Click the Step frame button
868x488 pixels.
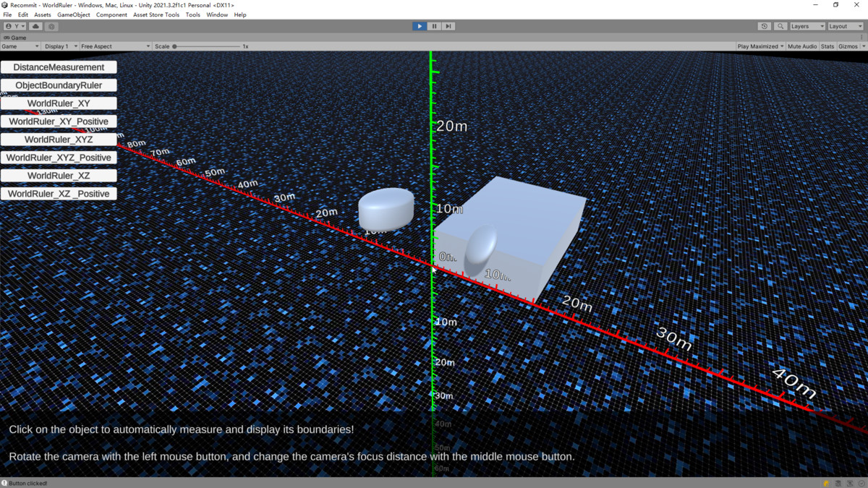pyautogui.click(x=448, y=26)
